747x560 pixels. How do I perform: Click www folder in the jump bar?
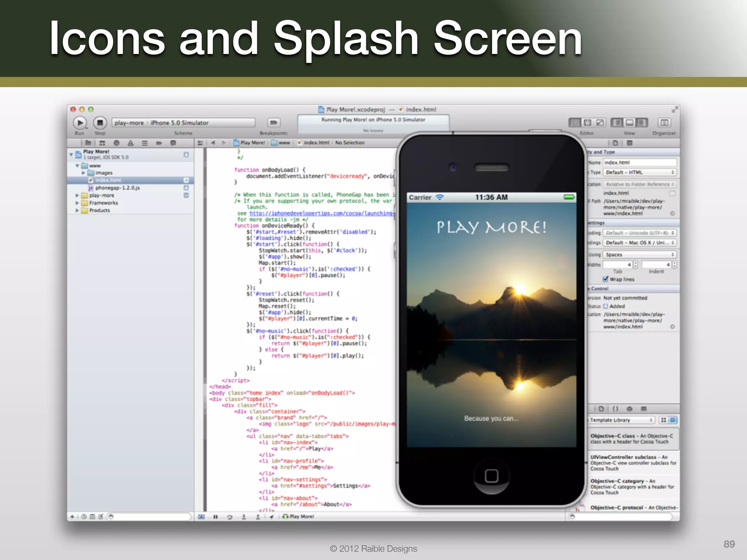[281, 143]
